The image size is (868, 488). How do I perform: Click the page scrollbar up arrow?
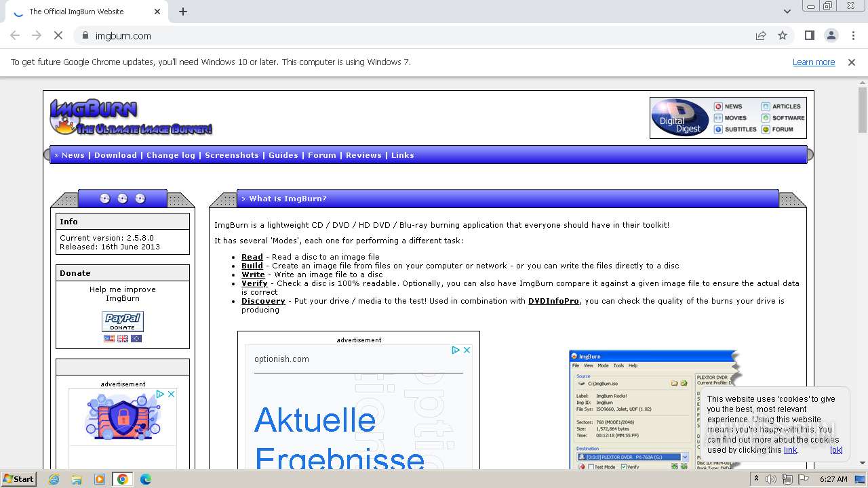pyautogui.click(x=863, y=82)
